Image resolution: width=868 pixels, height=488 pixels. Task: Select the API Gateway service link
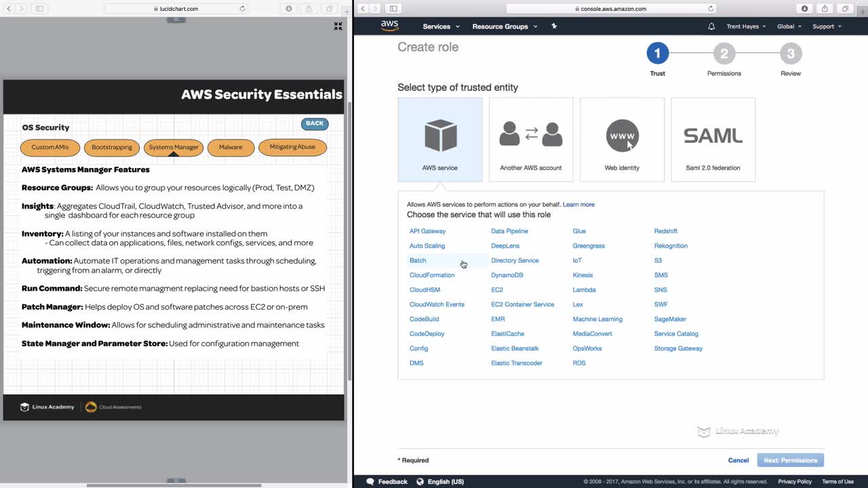pyautogui.click(x=427, y=231)
